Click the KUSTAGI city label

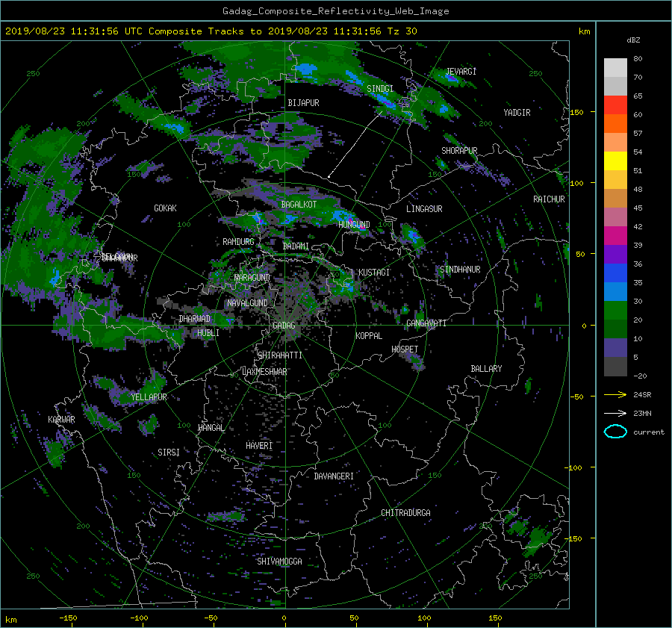pyautogui.click(x=374, y=273)
